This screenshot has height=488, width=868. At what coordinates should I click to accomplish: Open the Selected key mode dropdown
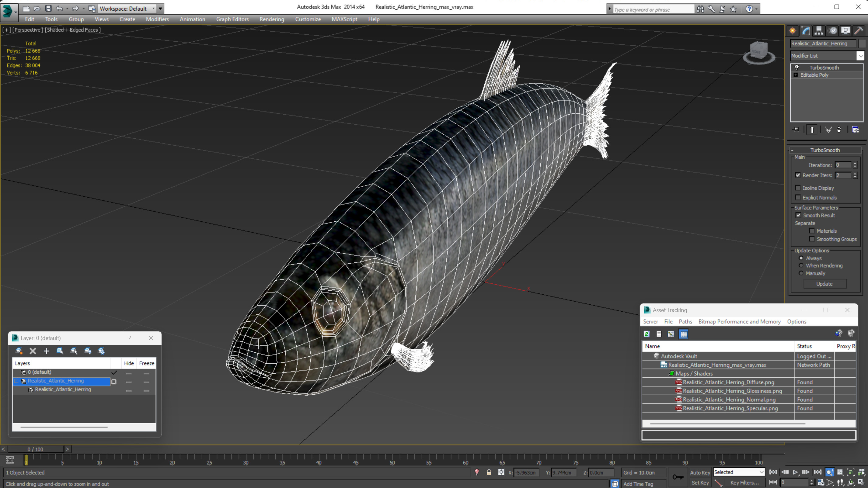739,472
